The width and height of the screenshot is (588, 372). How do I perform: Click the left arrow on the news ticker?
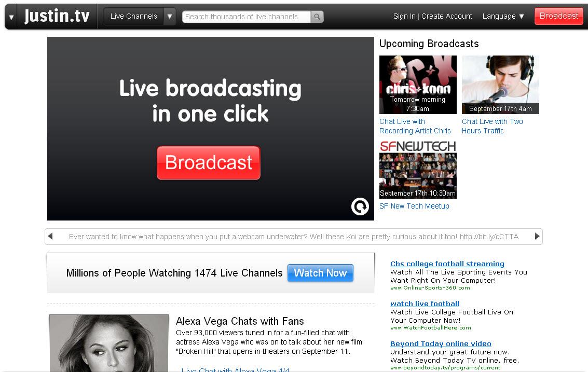pyautogui.click(x=50, y=237)
